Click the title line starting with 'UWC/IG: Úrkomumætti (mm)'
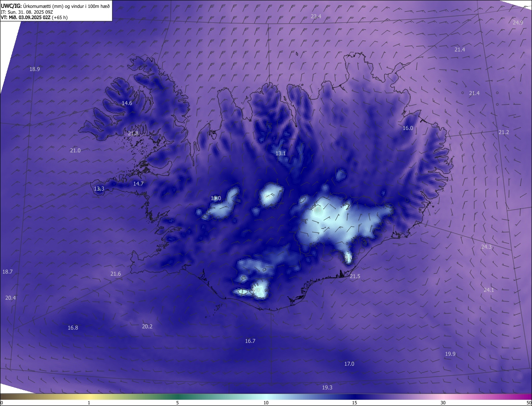 click(55, 6)
